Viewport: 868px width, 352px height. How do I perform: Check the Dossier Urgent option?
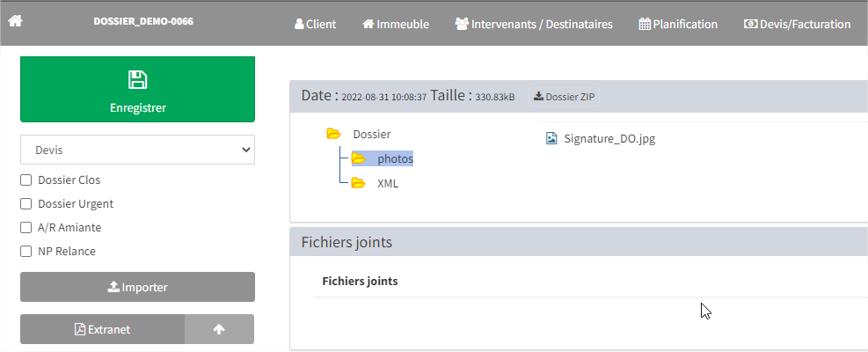pyautogui.click(x=26, y=204)
